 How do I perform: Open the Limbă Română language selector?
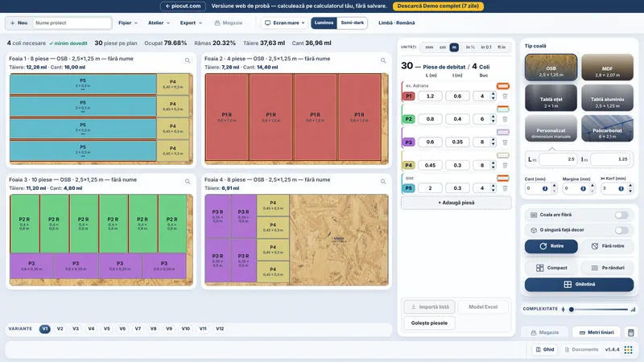(x=396, y=23)
